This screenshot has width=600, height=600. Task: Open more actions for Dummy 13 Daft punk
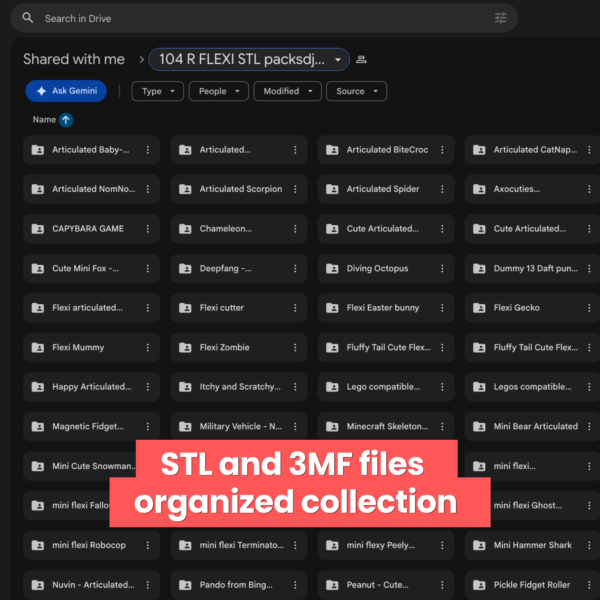589,269
